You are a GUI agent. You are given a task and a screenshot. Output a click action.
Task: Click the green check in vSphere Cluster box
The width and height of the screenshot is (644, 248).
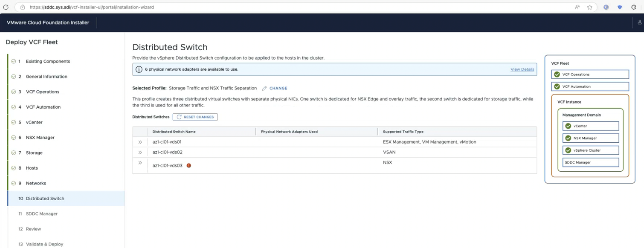pyautogui.click(x=568, y=150)
